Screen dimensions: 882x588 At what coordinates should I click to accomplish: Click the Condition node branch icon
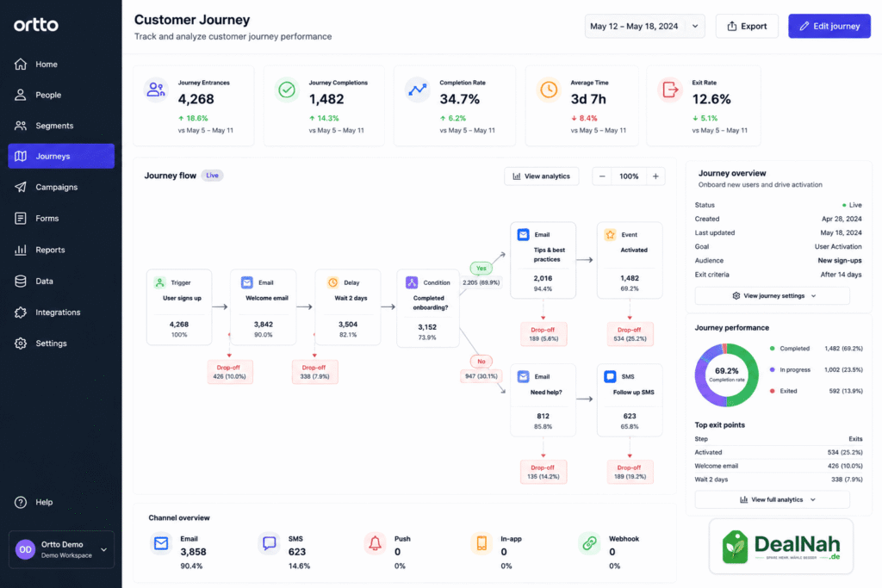(412, 282)
